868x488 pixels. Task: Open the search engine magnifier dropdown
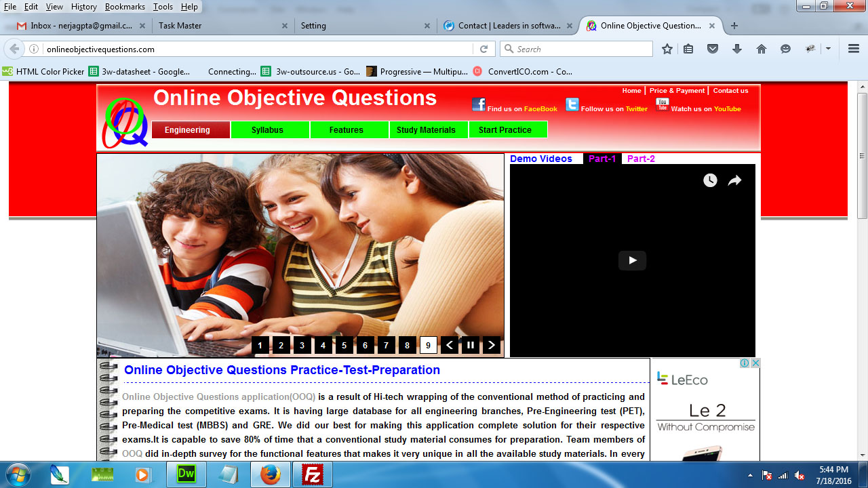[508, 49]
